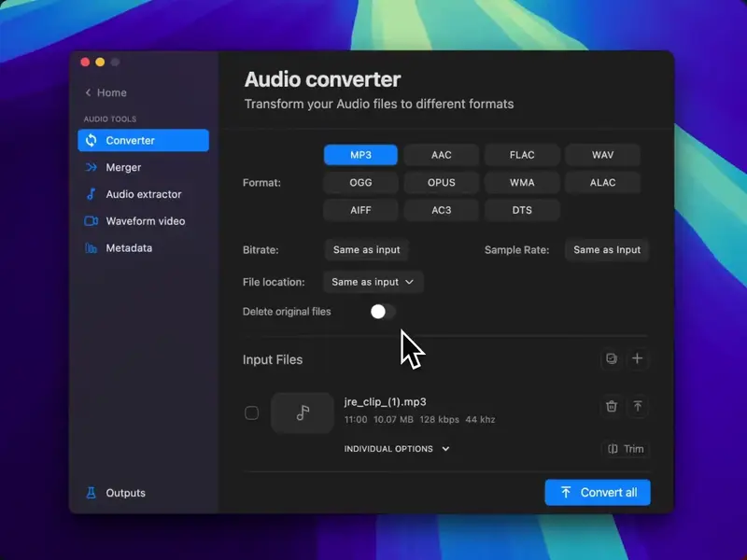The width and height of the screenshot is (747, 560).
Task: Click the back chevron beside Home
Action: (x=88, y=92)
